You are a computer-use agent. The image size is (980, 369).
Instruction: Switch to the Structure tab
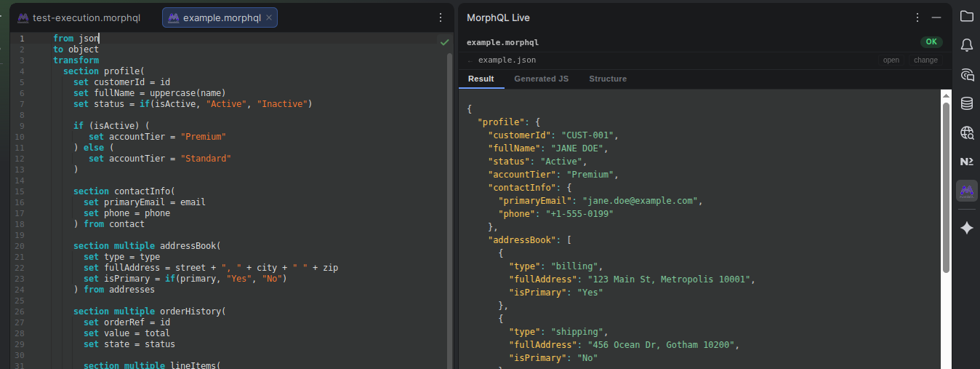pyautogui.click(x=607, y=79)
